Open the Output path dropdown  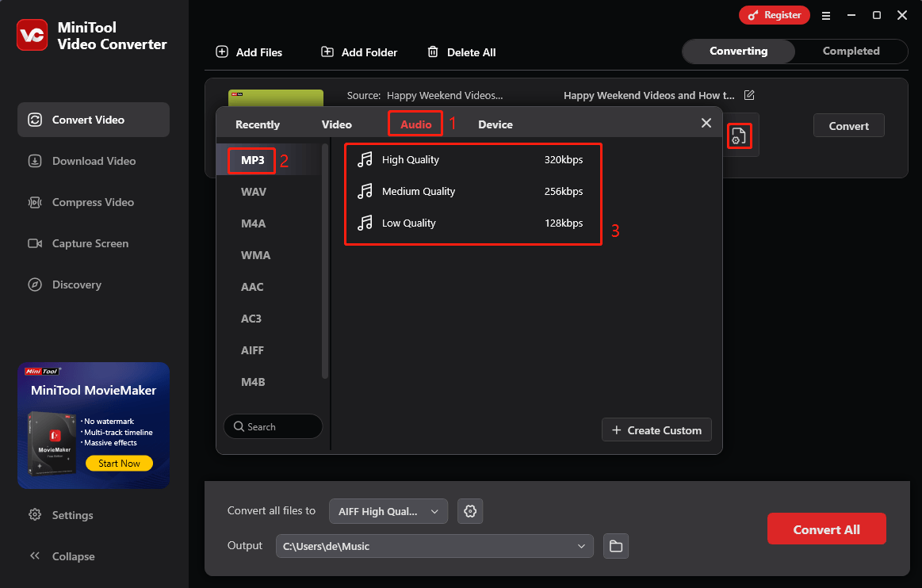[434, 546]
